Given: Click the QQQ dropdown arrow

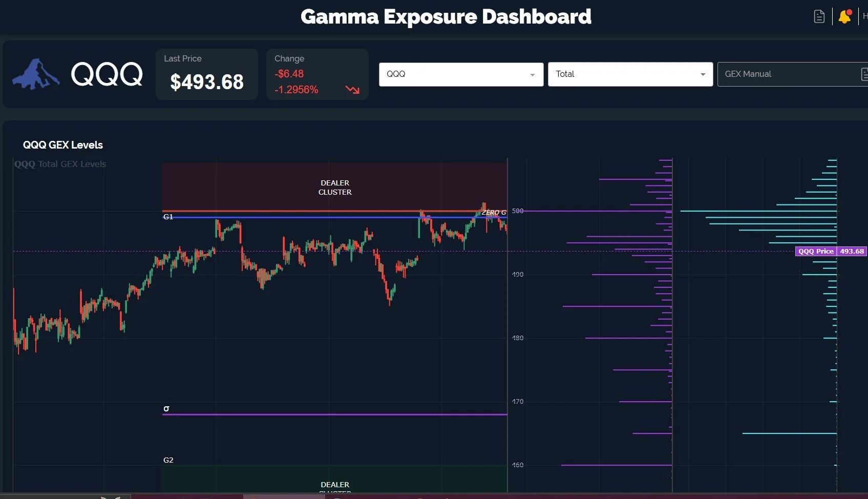Looking at the screenshot, I should [x=533, y=75].
